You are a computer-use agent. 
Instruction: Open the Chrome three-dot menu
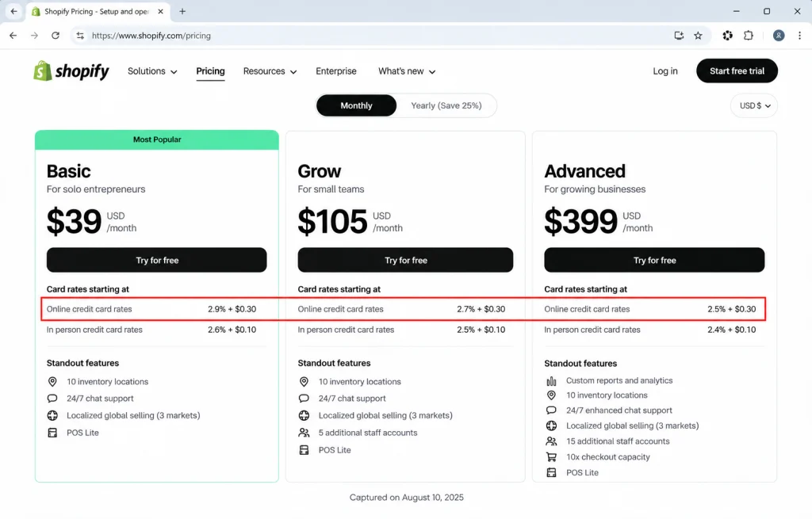799,36
